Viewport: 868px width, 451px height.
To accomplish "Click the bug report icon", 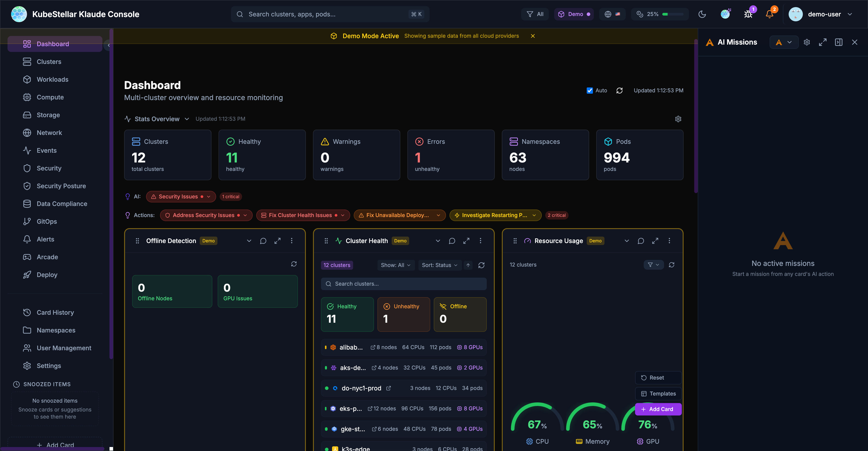I will tap(748, 14).
